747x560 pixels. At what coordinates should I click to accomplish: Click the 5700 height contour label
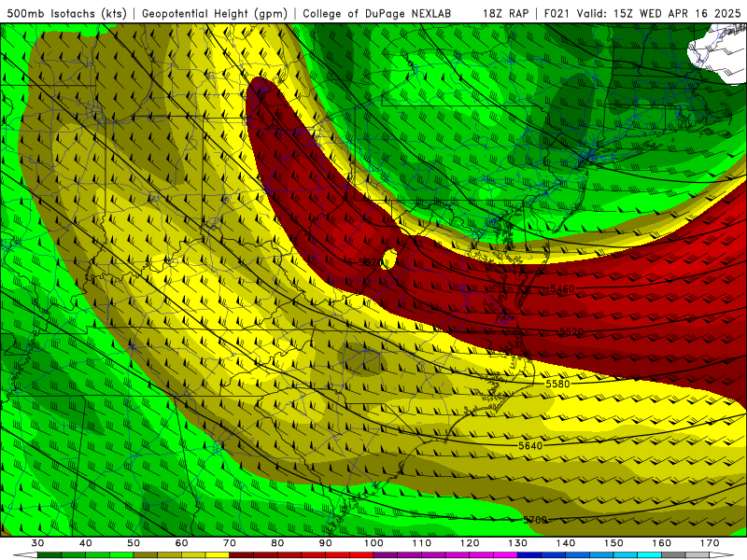click(535, 520)
